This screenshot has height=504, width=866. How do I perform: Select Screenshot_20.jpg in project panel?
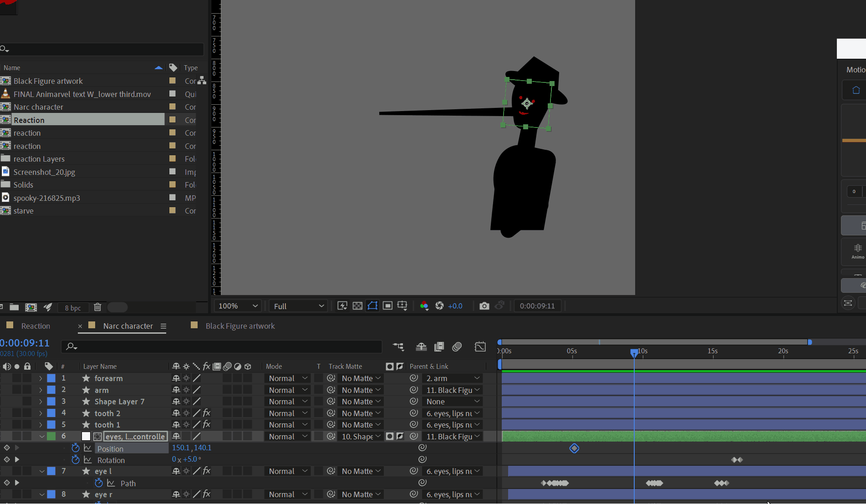44,172
